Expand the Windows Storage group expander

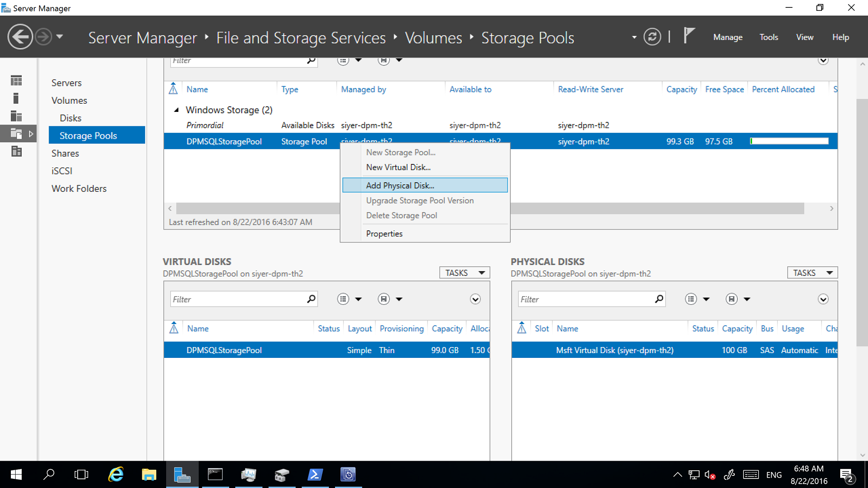point(177,110)
